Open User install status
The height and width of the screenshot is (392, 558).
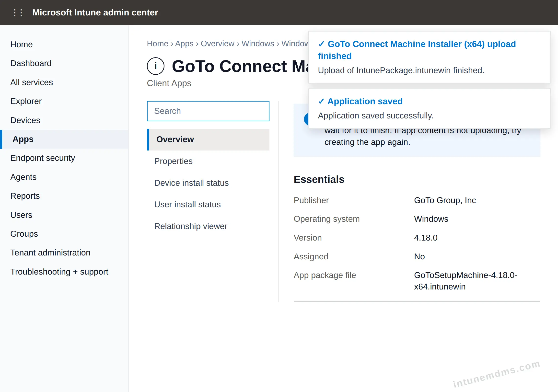coord(187,205)
